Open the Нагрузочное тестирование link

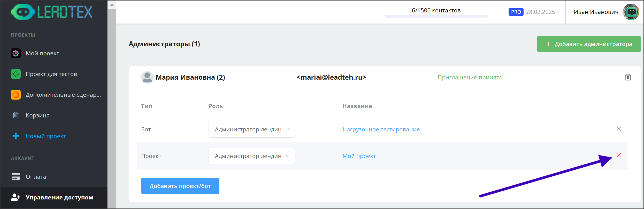click(x=381, y=129)
